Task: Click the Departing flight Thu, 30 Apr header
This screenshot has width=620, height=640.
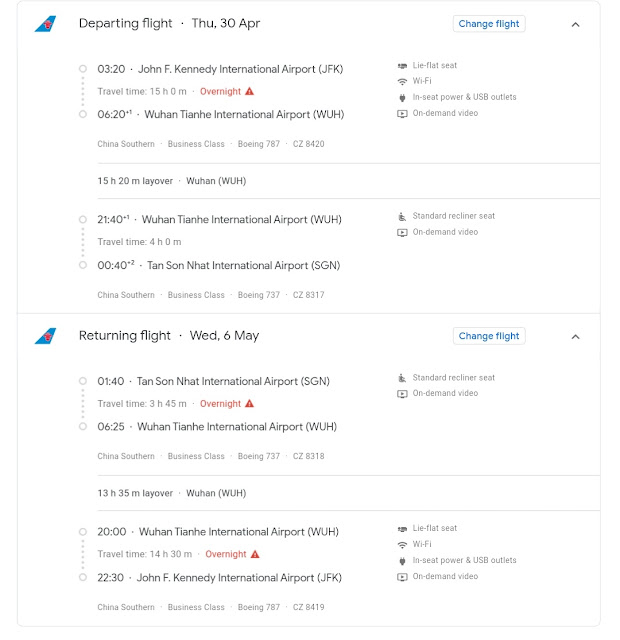Action: pyautogui.click(x=169, y=23)
